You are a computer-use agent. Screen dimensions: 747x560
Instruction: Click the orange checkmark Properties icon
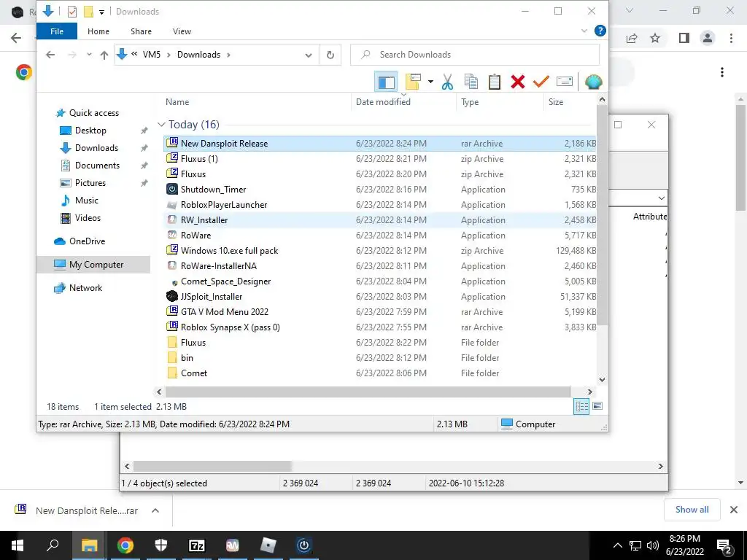pyautogui.click(x=541, y=82)
